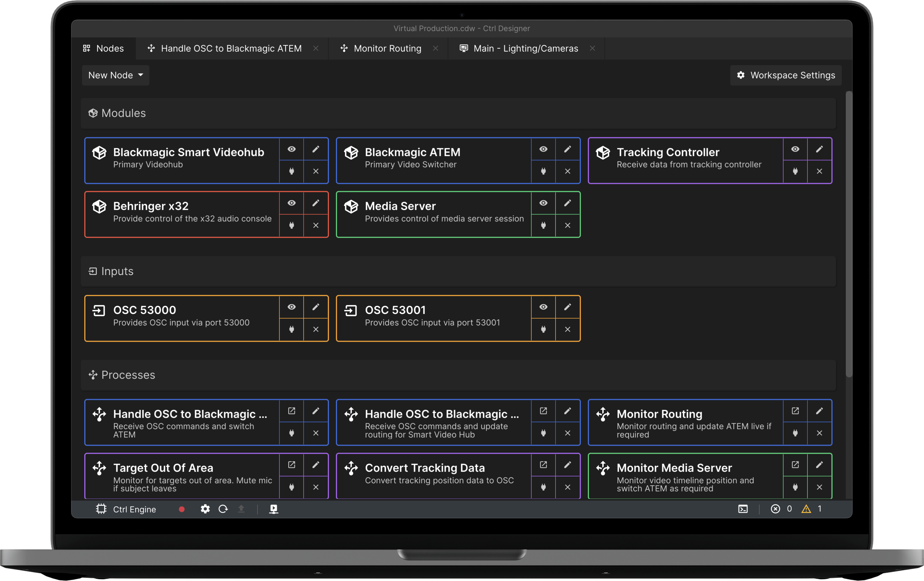The height and width of the screenshot is (581, 924).
Task: Toggle visibility of Blackmagic ATEM
Action: [543, 149]
